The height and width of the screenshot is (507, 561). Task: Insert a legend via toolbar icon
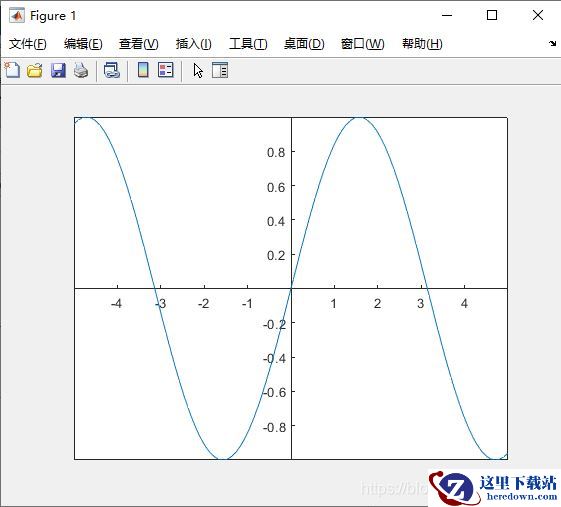point(166,70)
